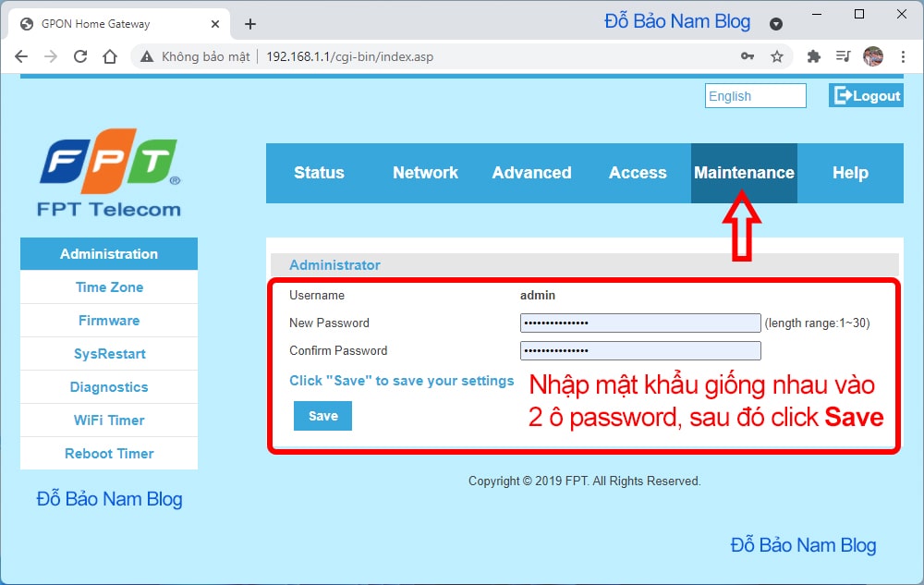The image size is (924, 585).
Task: Open the Advanced menu
Action: (531, 173)
